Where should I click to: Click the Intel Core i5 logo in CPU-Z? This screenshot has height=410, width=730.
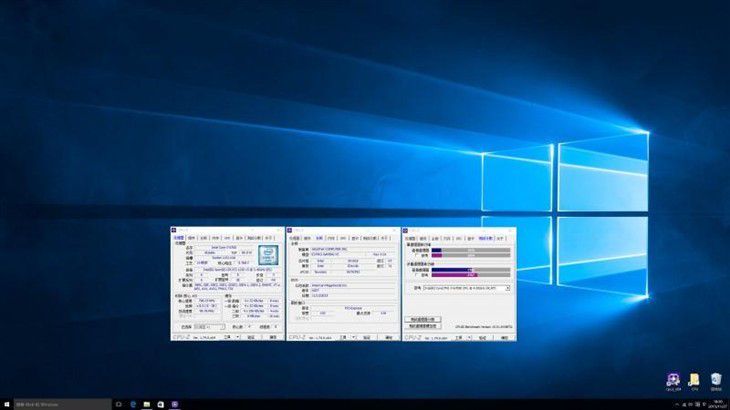click(269, 255)
